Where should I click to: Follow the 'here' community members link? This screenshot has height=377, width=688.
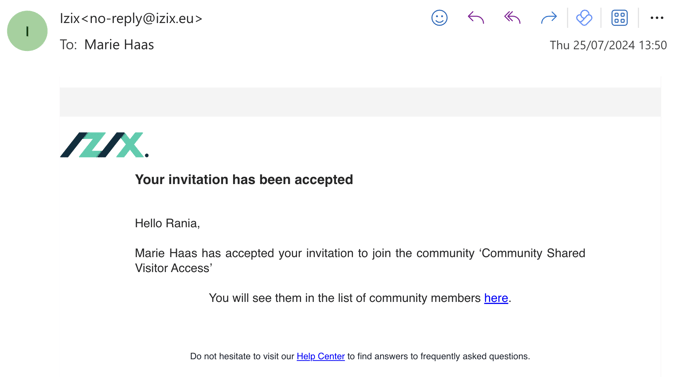(x=496, y=298)
